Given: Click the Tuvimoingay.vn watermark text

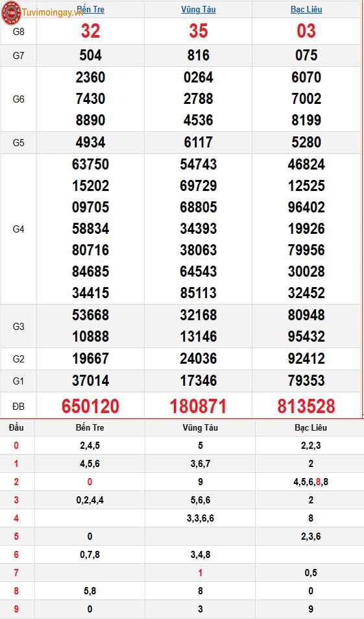Looking at the screenshot, I should (53, 12).
